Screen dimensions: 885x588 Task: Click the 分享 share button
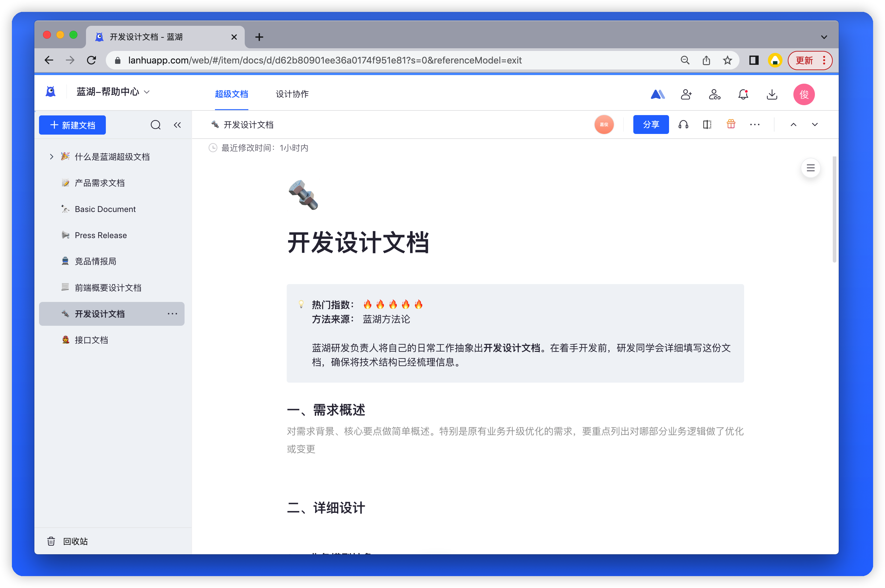tap(651, 124)
